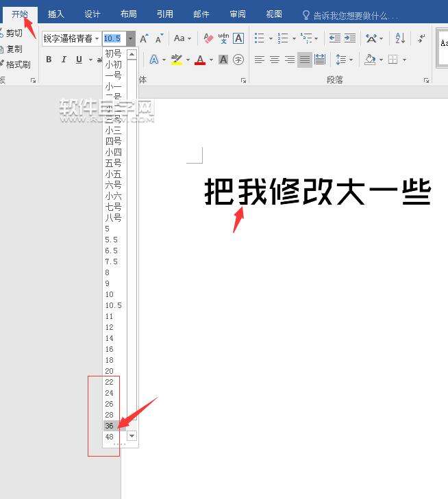Click the Distributed alignment icon
Image resolution: width=448 pixels, height=499 pixels.
[x=320, y=60]
